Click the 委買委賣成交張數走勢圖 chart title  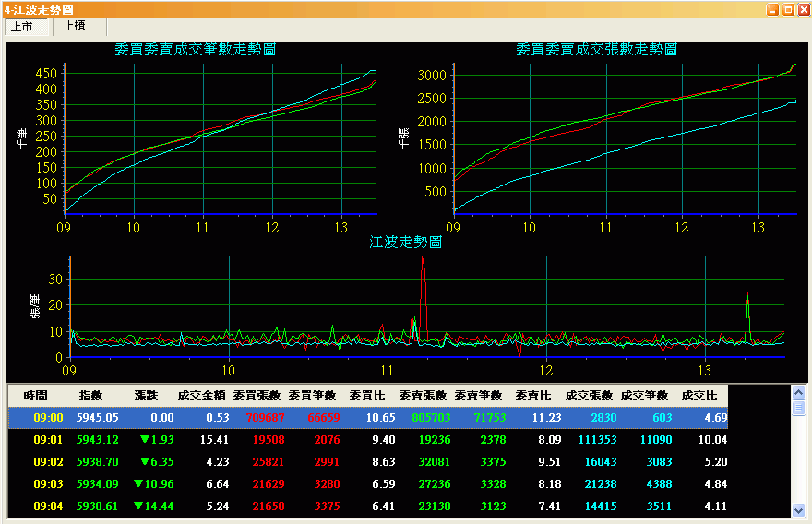[597, 50]
